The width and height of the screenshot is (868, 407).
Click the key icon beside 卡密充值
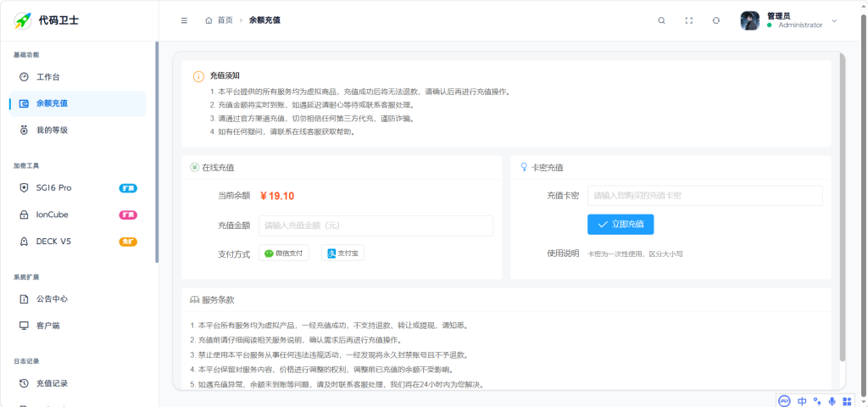(524, 167)
